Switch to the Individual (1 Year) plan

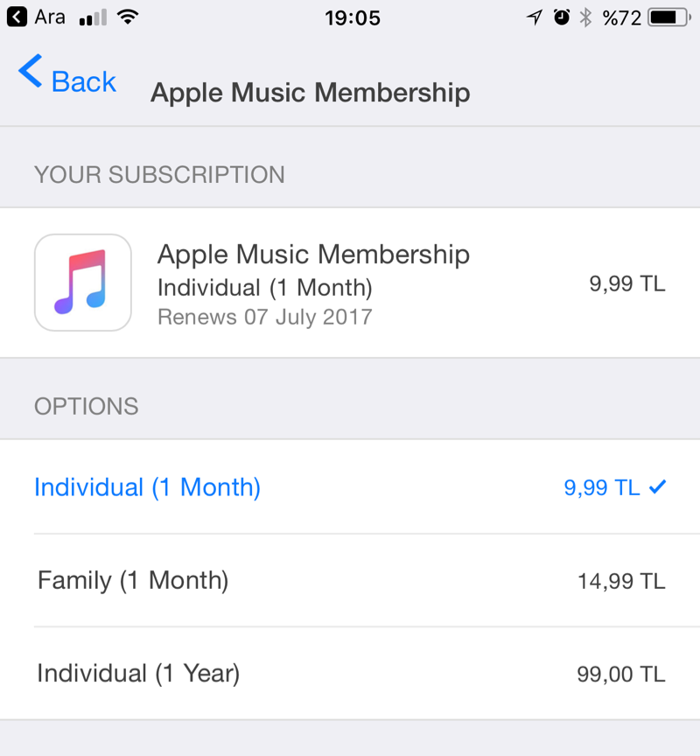[138, 673]
